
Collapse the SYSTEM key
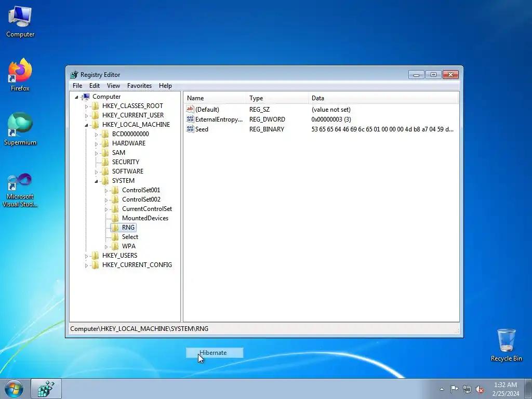tap(96, 181)
